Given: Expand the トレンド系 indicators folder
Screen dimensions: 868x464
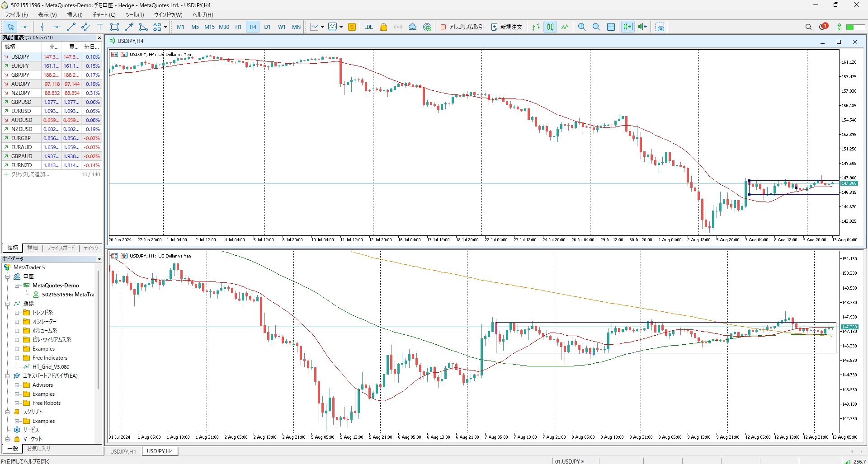Looking at the screenshot, I should 17,313.
